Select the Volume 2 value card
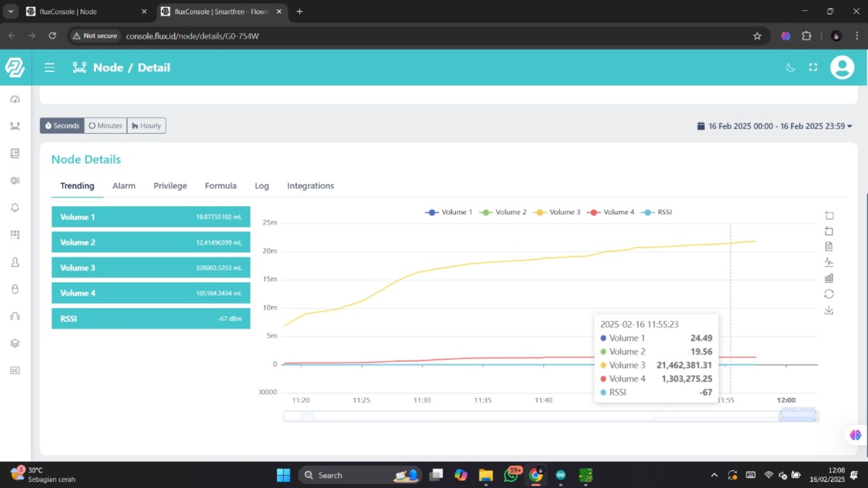The height and width of the screenshot is (488, 868). pos(151,242)
